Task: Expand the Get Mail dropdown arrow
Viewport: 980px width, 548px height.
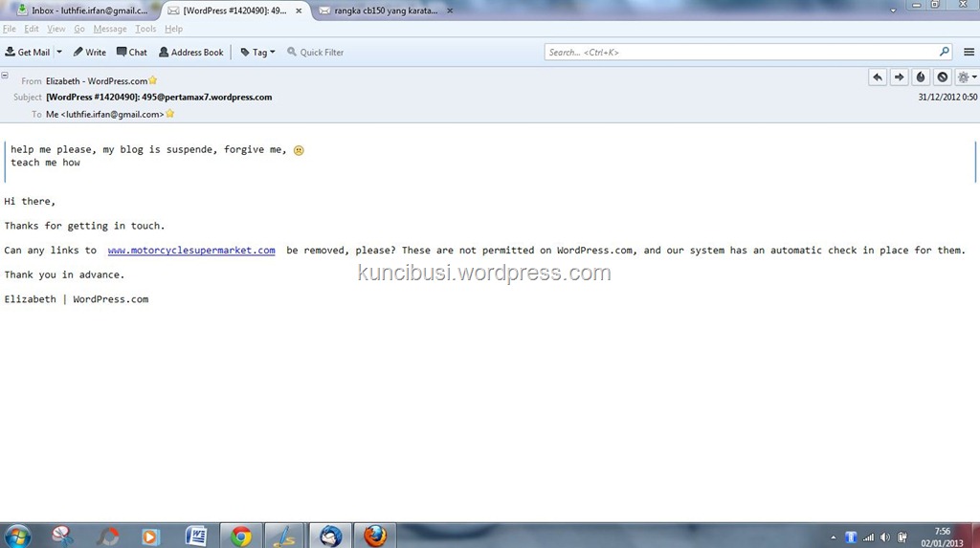Action: tap(59, 53)
